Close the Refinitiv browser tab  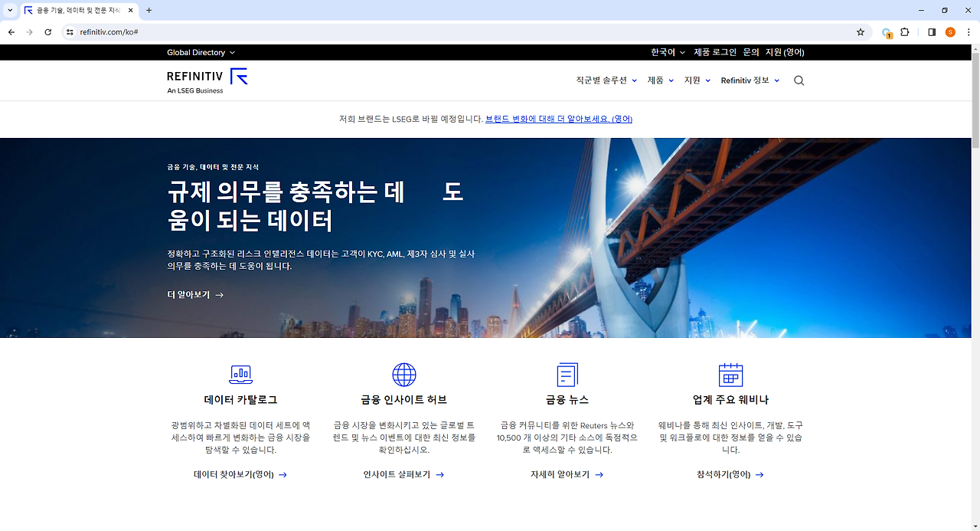pyautogui.click(x=130, y=11)
